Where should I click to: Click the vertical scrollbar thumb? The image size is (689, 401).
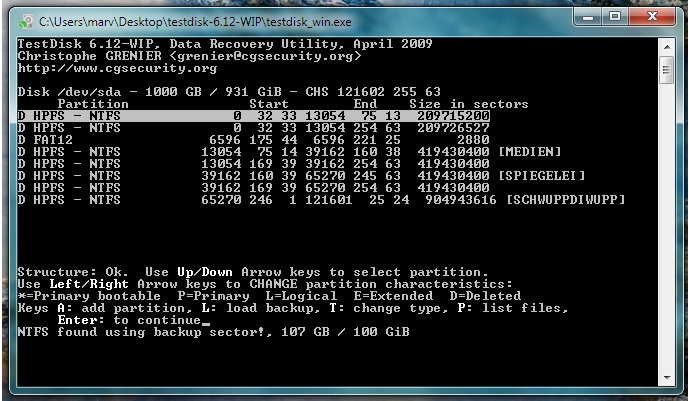click(667, 69)
